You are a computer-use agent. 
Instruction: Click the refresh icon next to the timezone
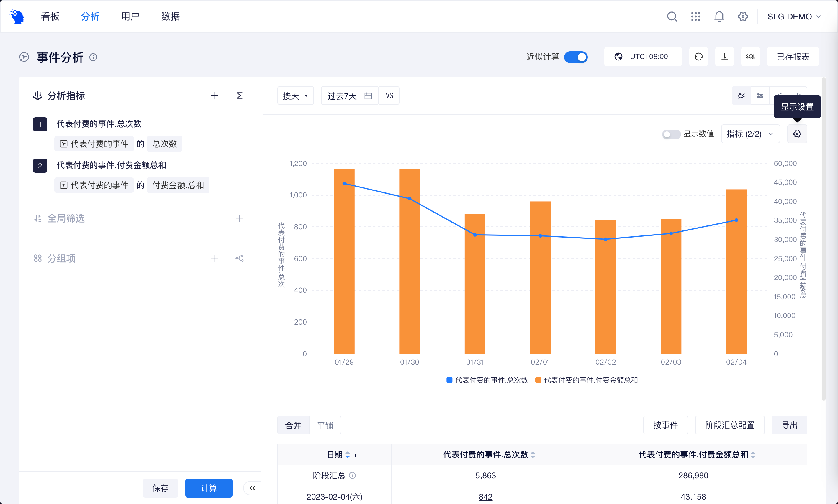point(698,57)
